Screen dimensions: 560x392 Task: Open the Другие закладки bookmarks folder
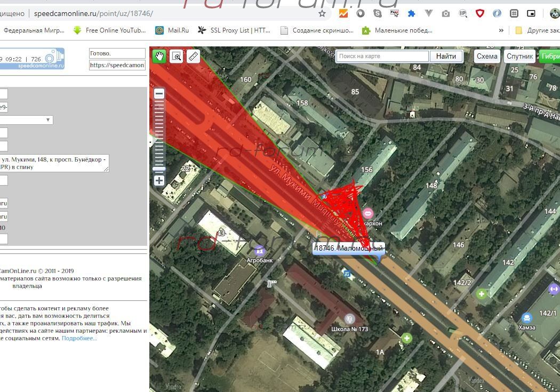538,30
